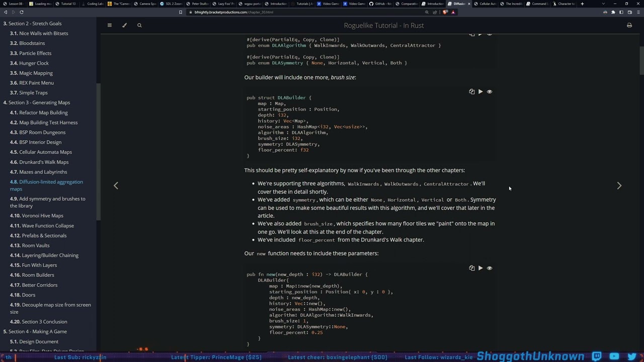Switch to the Command browser tab
Image resolution: width=644 pixels, height=362 pixels.
point(537,4)
